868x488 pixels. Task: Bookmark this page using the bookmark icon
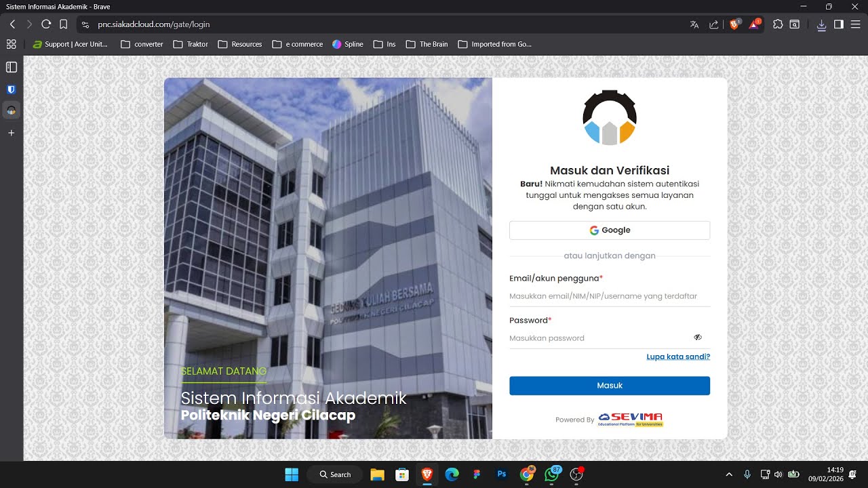[63, 24]
